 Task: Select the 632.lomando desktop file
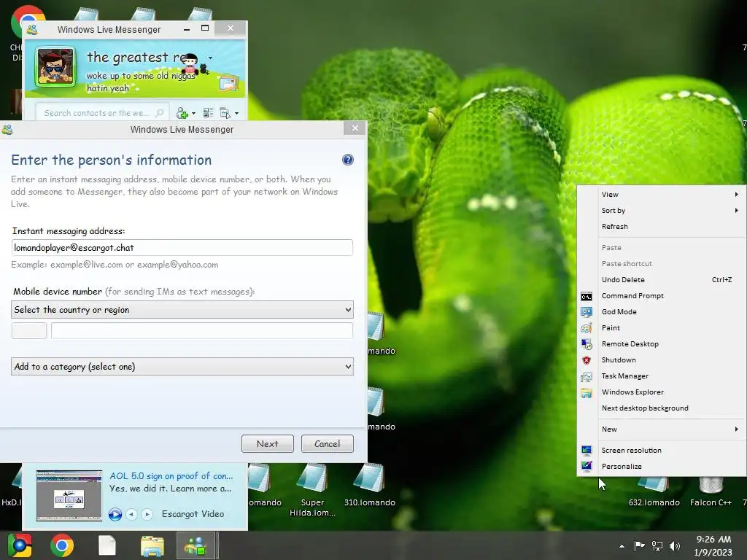pos(654,491)
